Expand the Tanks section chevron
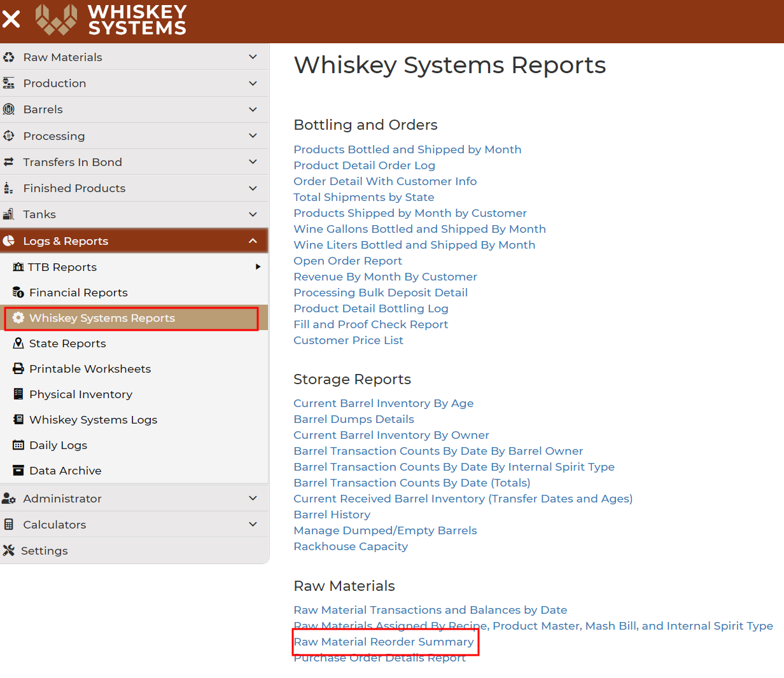Screen dimensions: 784x678 point(253,214)
